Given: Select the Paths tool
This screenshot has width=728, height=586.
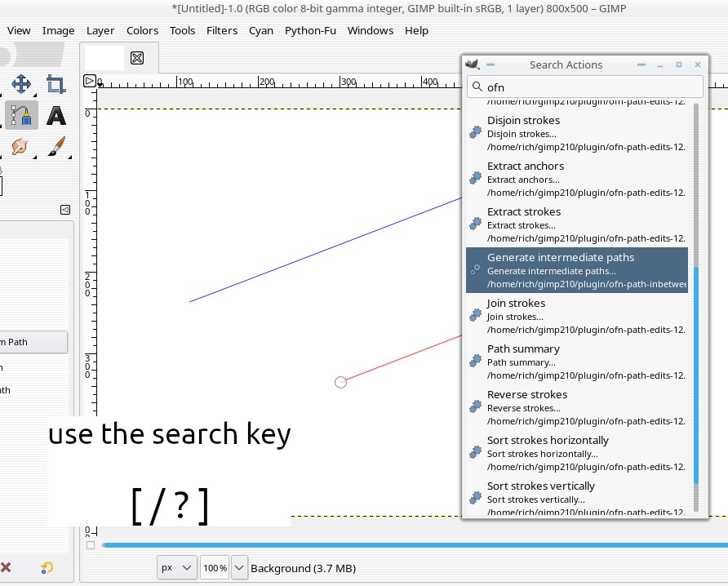Looking at the screenshot, I should point(21,115).
